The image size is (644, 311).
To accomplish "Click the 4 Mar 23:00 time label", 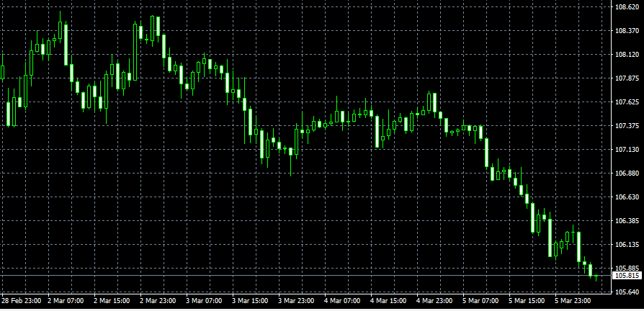I will (x=435, y=301).
